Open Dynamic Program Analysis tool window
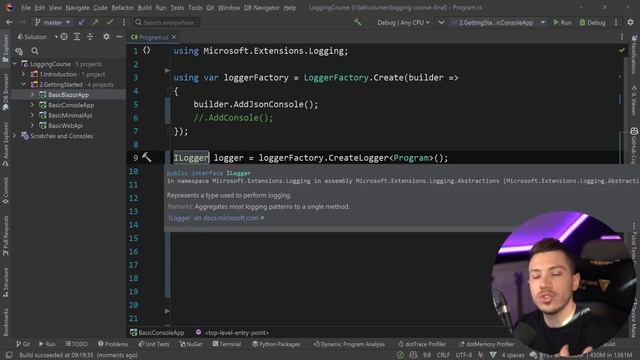Image resolution: width=640 pixels, height=360 pixels. (x=349, y=344)
